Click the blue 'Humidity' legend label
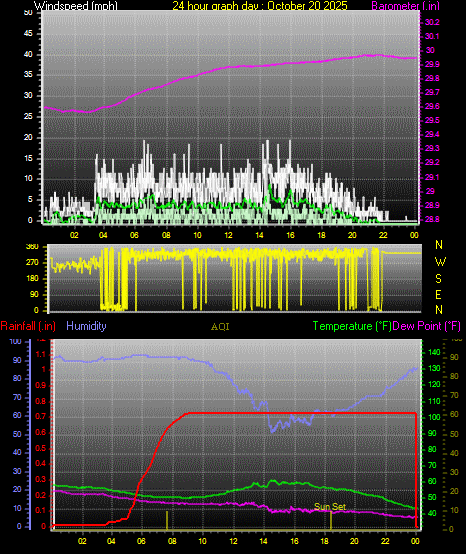466x554 pixels. point(86,326)
